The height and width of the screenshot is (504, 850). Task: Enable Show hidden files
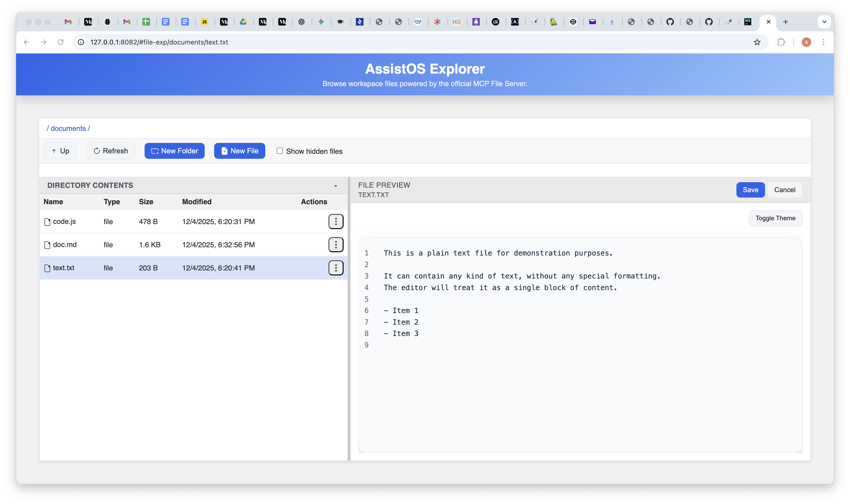pyautogui.click(x=279, y=151)
